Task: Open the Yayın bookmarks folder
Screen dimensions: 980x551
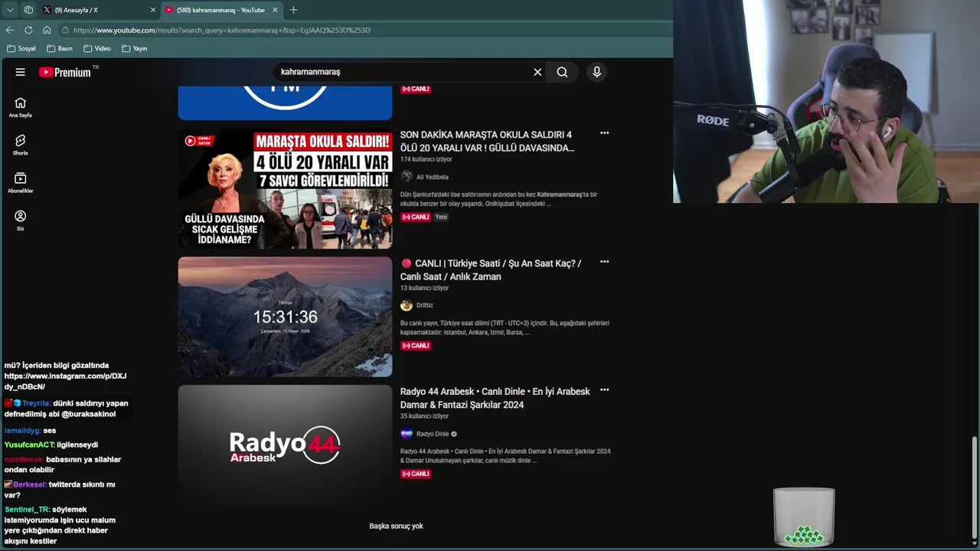Action: (x=134, y=48)
